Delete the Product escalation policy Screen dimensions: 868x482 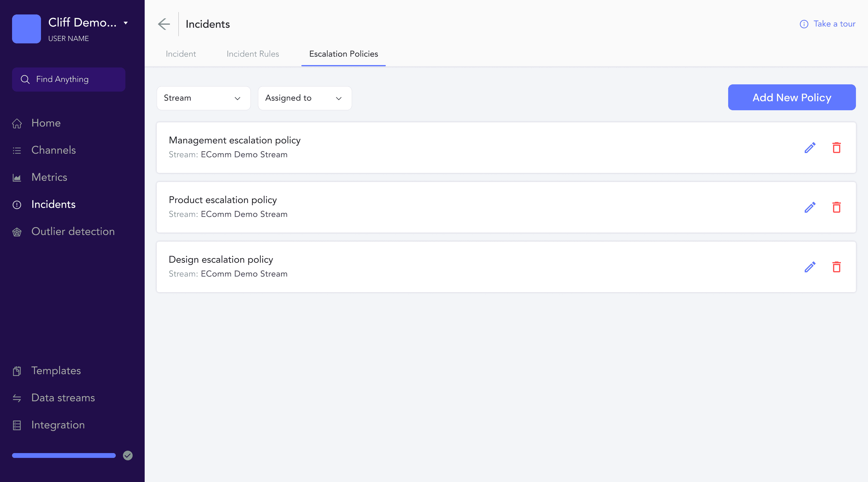(x=836, y=207)
